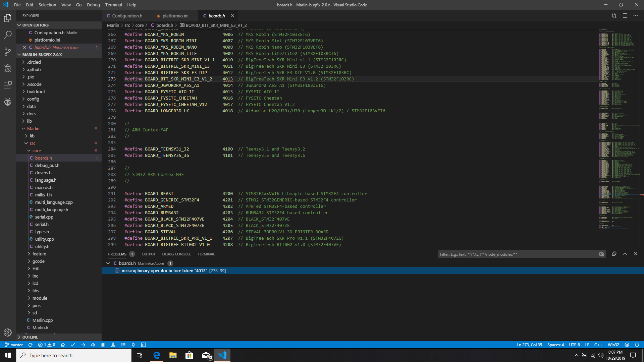This screenshot has height=362, width=644.
Task: Open the File menu
Action: point(17,5)
